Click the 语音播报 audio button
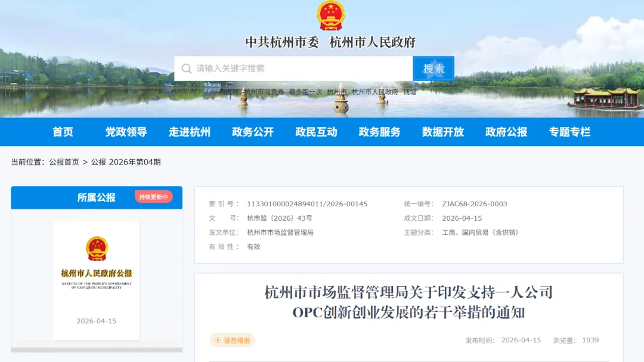The image size is (644, 362). click(x=233, y=340)
